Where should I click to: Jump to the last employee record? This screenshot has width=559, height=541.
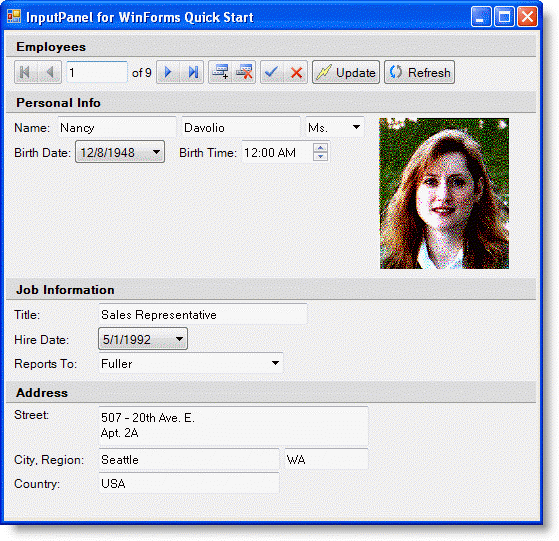coord(192,72)
